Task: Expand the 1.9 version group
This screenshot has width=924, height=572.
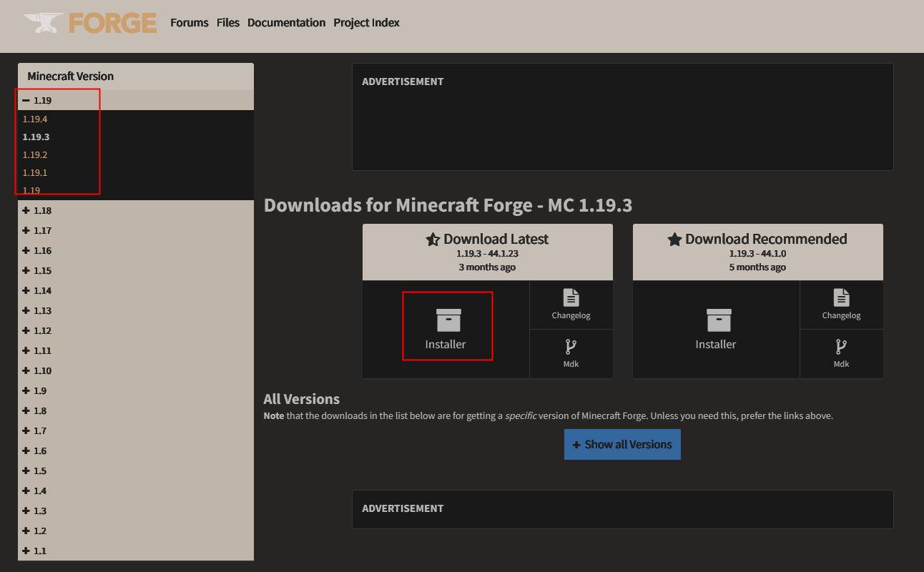Action: pos(136,390)
